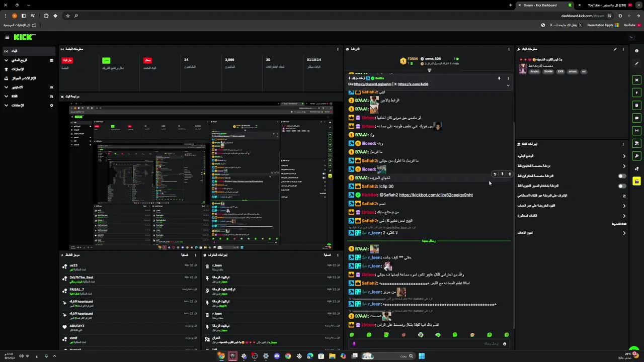Toggle the chat bubble widget icon
Viewport: 644px width, 362px height.
[x=636, y=118]
